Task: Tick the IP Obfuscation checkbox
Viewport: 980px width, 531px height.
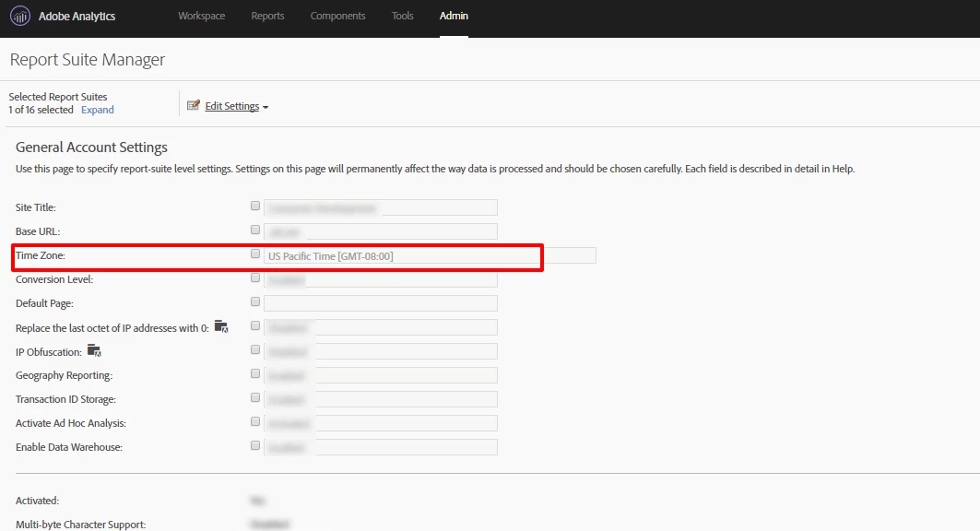Action: point(255,349)
